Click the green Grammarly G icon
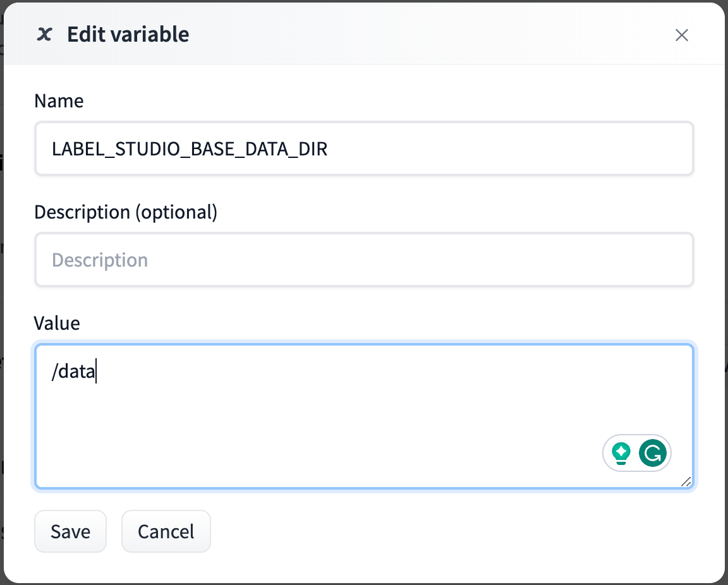The image size is (728, 585). click(x=653, y=453)
